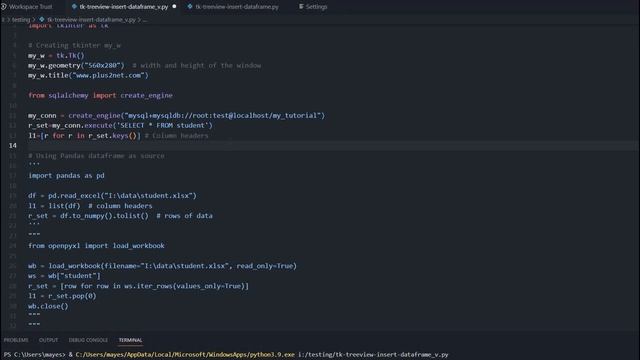Click the testing folder in the breadcrumb
The image size is (640, 360).
[x=20, y=20]
